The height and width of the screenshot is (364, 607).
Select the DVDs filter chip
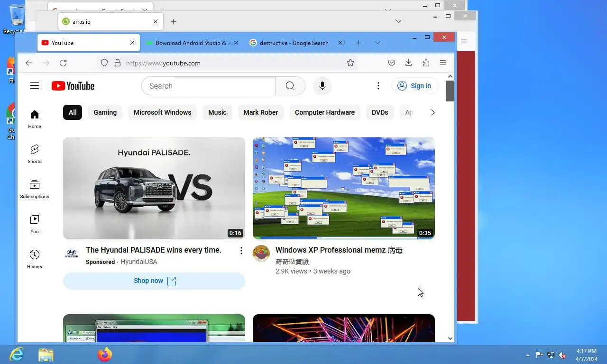[x=380, y=112]
